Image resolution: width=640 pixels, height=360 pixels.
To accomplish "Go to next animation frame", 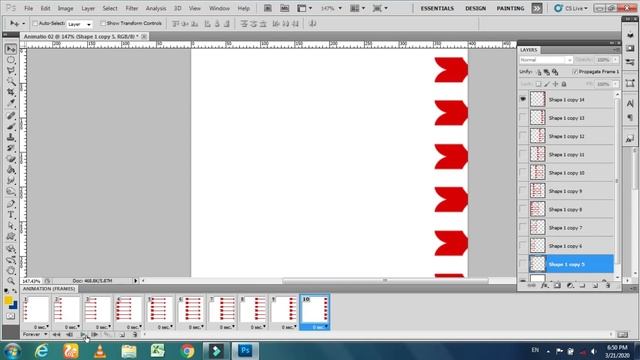I will (x=94, y=335).
